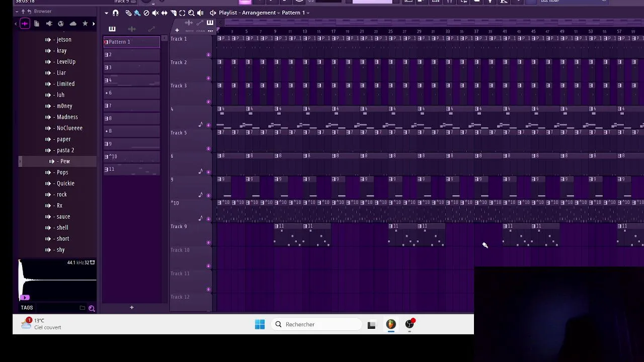Show automation clips in the picker

[x=151, y=29]
